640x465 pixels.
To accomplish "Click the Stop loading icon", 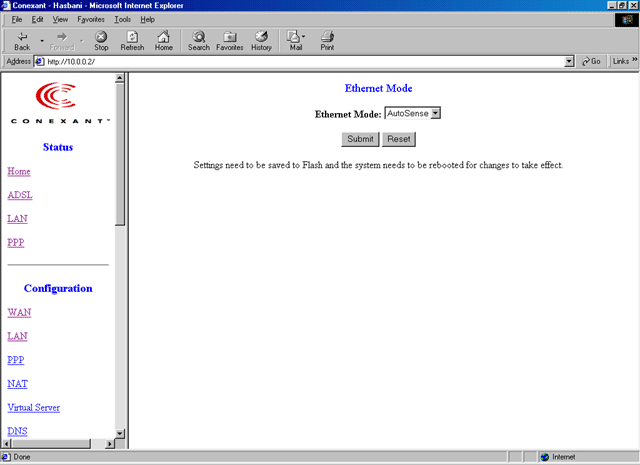I will point(101,40).
